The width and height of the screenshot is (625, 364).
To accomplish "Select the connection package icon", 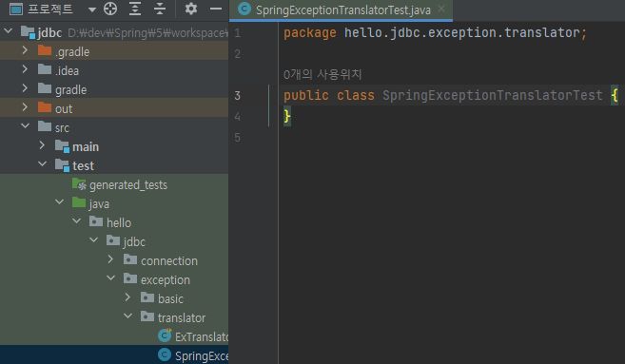I will pyautogui.click(x=130, y=259).
